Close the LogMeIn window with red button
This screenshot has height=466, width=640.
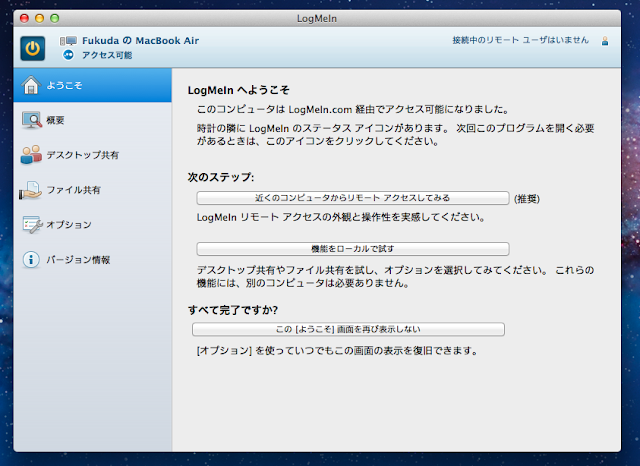pos(24,18)
